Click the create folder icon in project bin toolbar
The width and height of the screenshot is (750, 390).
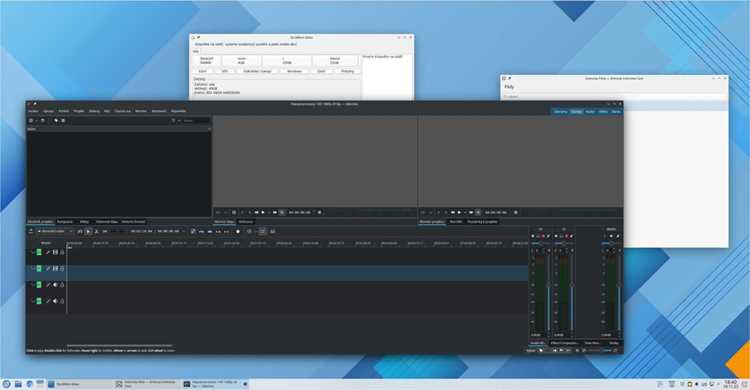pyautogui.click(x=43, y=121)
